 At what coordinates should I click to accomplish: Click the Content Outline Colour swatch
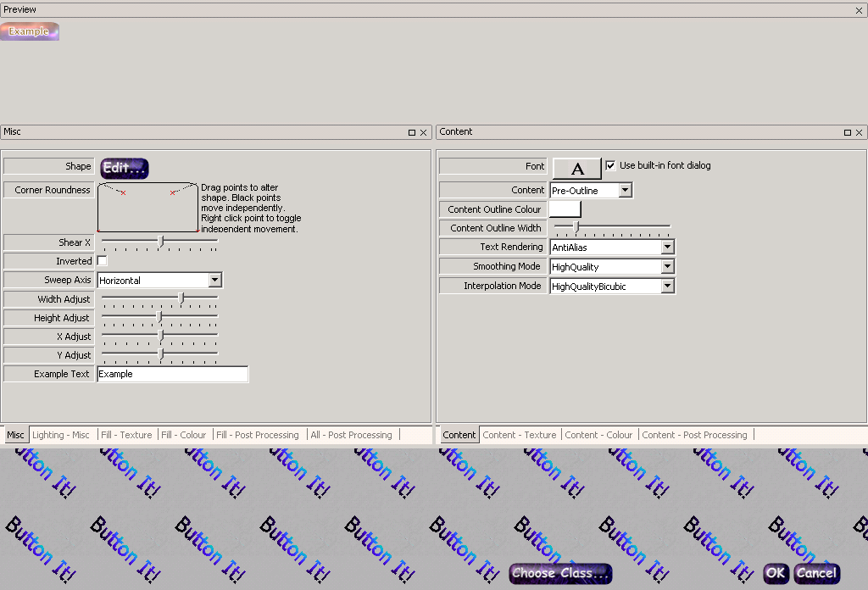pyautogui.click(x=565, y=209)
